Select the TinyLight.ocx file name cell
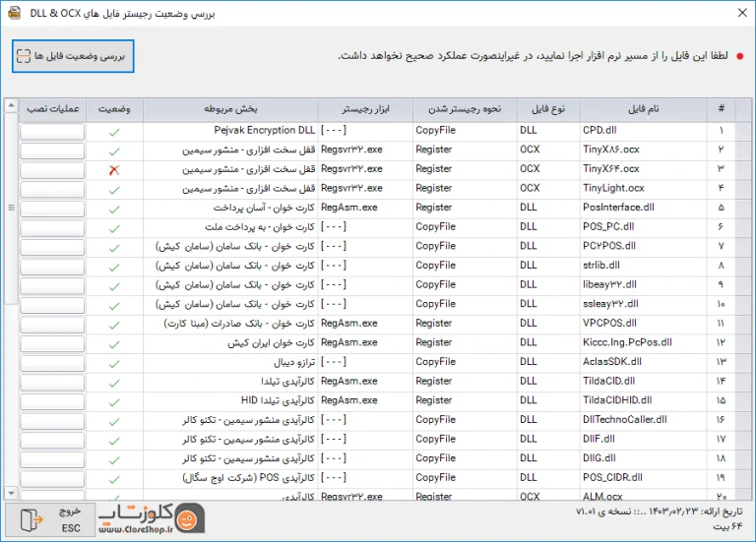Screen dimensions: 756x542 tap(644, 189)
